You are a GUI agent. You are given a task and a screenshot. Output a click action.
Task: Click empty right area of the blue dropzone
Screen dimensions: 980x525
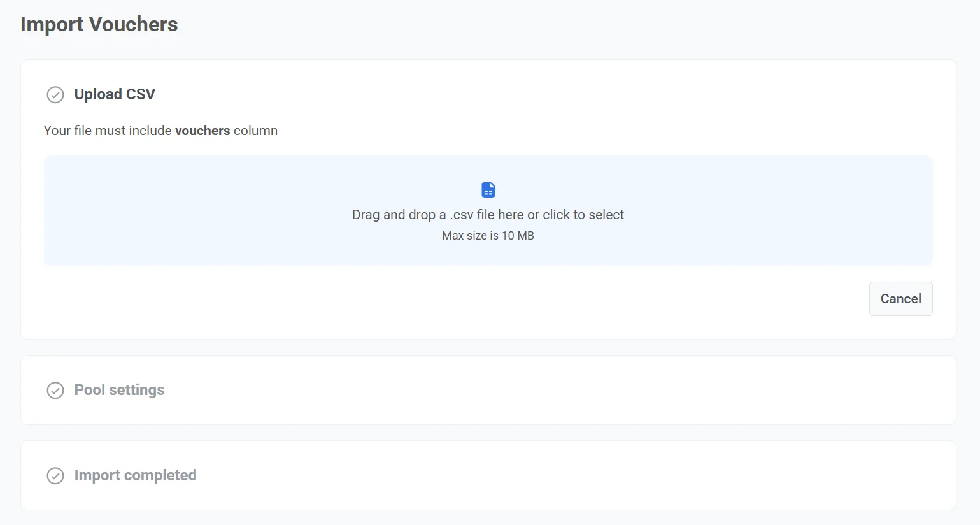tap(796, 210)
